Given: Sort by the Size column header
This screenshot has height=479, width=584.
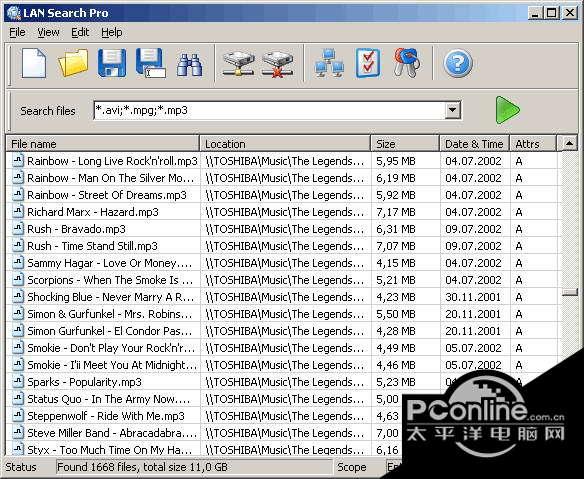Looking at the screenshot, I should click(405, 144).
